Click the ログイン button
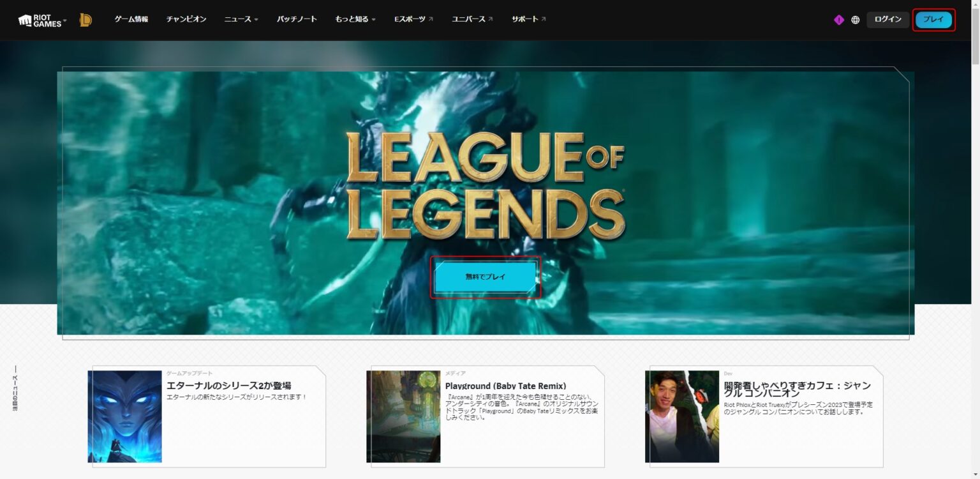Screen dimensions: 980x479 887,19
